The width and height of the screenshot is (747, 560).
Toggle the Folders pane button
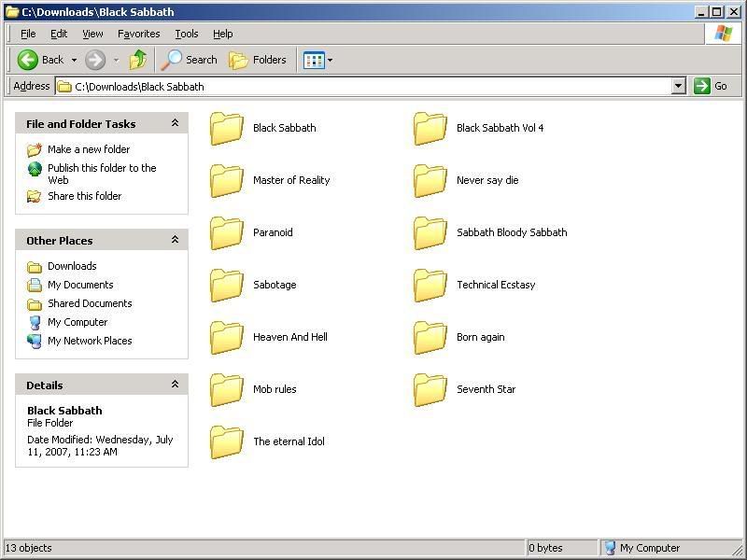(x=258, y=60)
